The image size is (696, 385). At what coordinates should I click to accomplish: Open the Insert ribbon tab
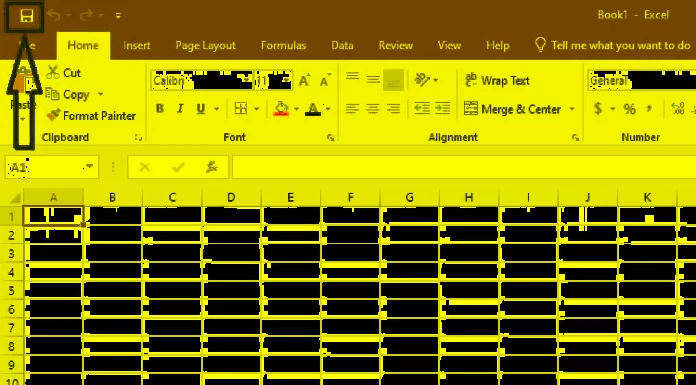click(137, 45)
